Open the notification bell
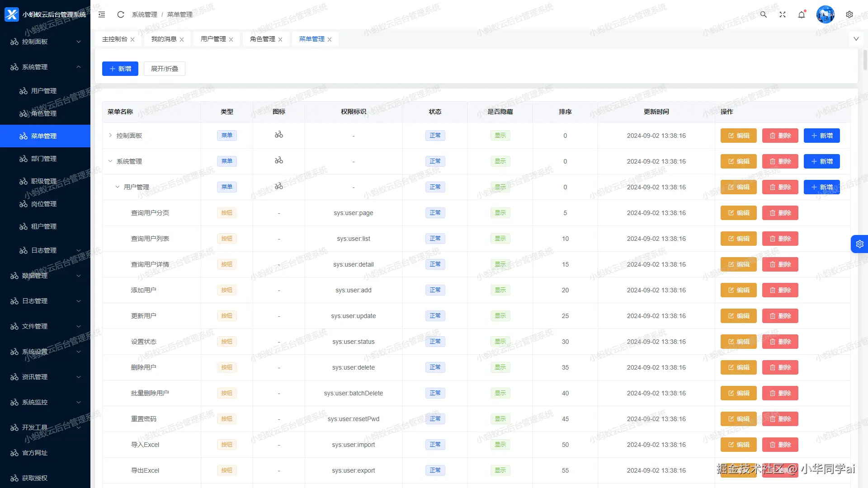The width and height of the screenshot is (868, 488). [x=802, y=14]
